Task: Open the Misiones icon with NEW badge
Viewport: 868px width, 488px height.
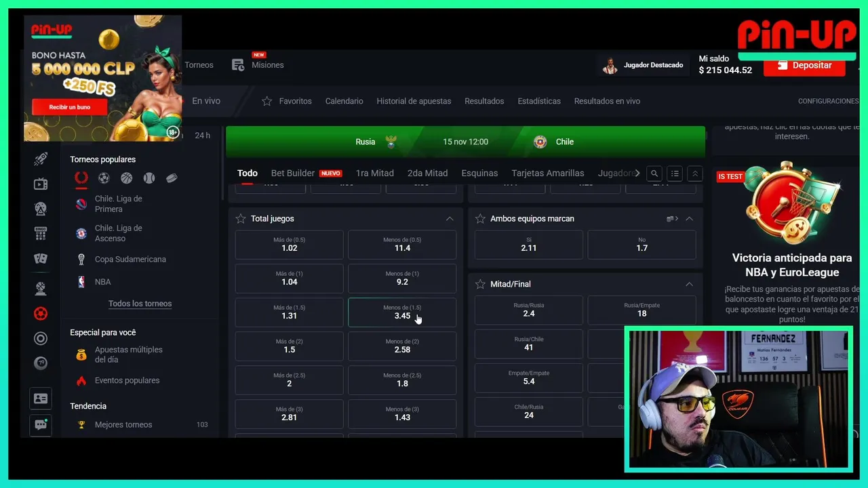Action: pos(238,65)
